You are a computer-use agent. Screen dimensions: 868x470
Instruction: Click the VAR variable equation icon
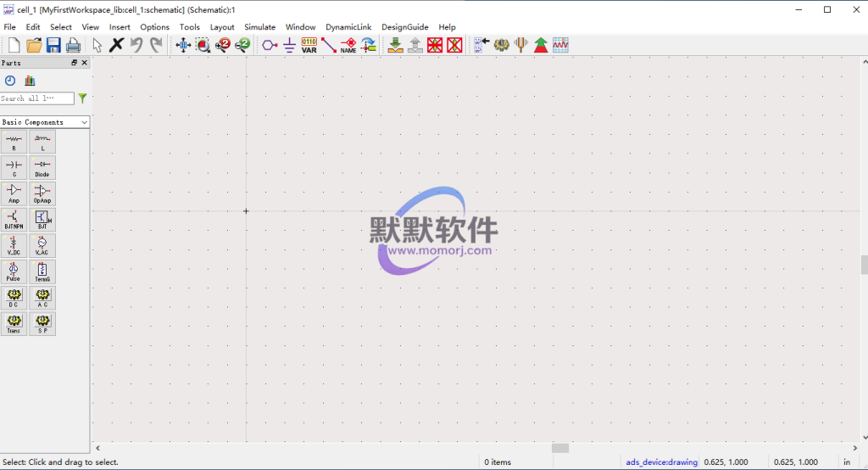[309, 45]
